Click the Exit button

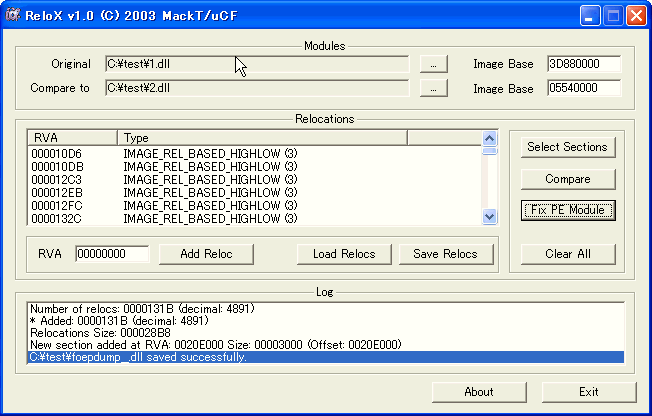[x=589, y=392]
